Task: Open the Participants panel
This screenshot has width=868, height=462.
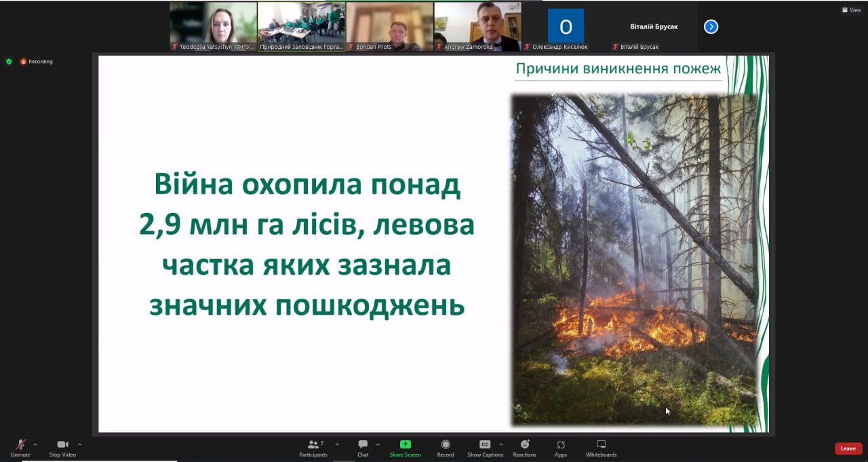Action: point(313,447)
